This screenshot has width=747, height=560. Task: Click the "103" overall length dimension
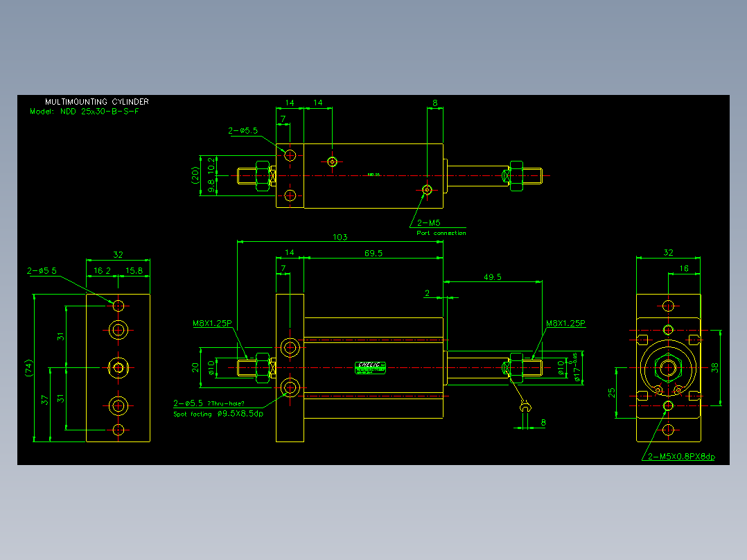340,237
